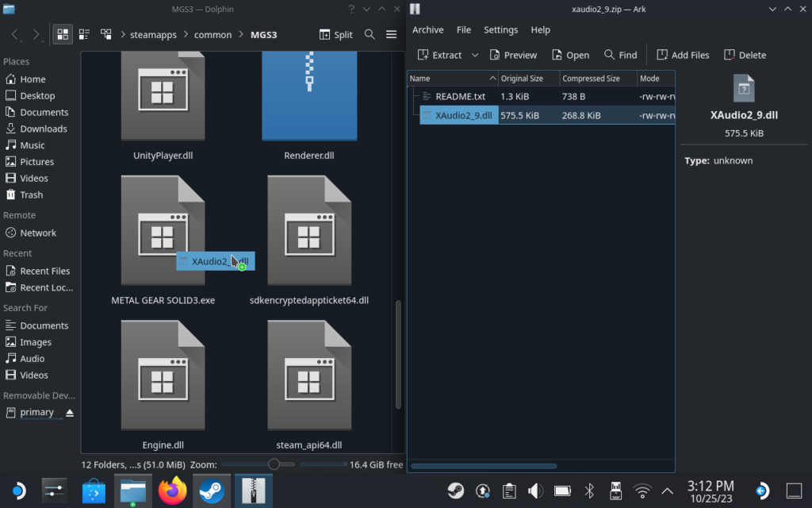Click Dolphin vertical scrollbar
The height and width of the screenshot is (508, 812).
point(398,355)
